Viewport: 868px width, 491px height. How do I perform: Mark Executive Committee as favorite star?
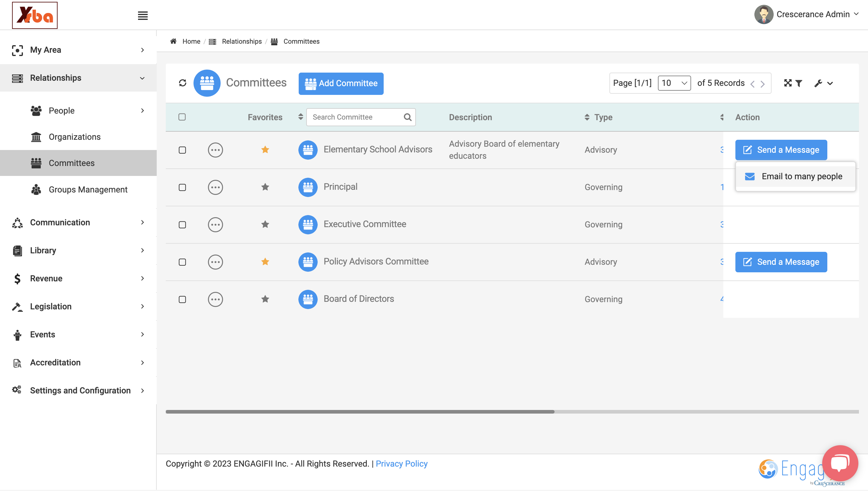click(x=265, y=224)
